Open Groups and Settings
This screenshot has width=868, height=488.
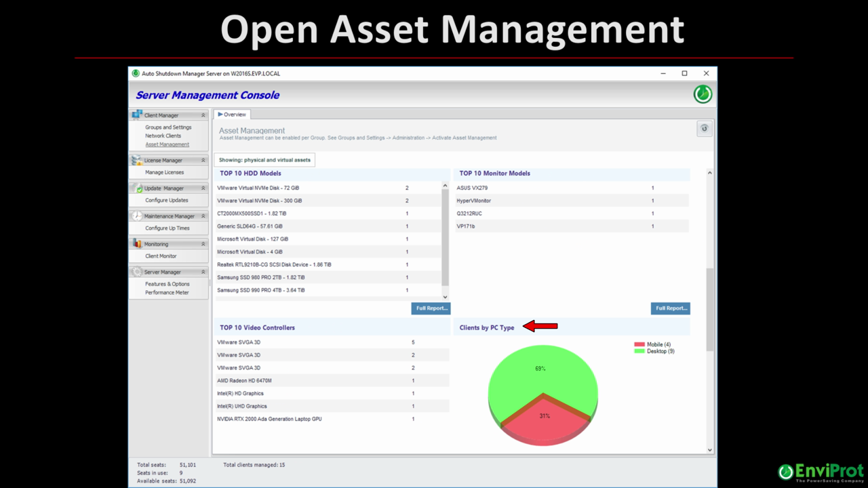click(x=168, y=127)
